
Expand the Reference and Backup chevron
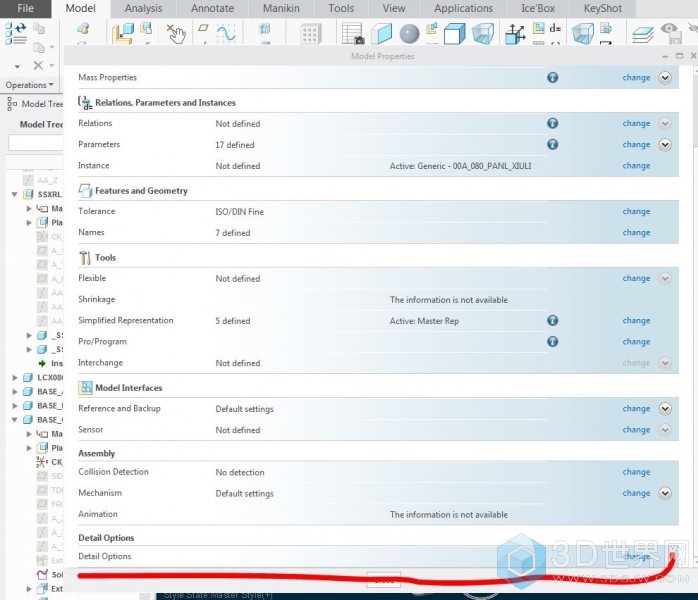click(x=665, y=409)
